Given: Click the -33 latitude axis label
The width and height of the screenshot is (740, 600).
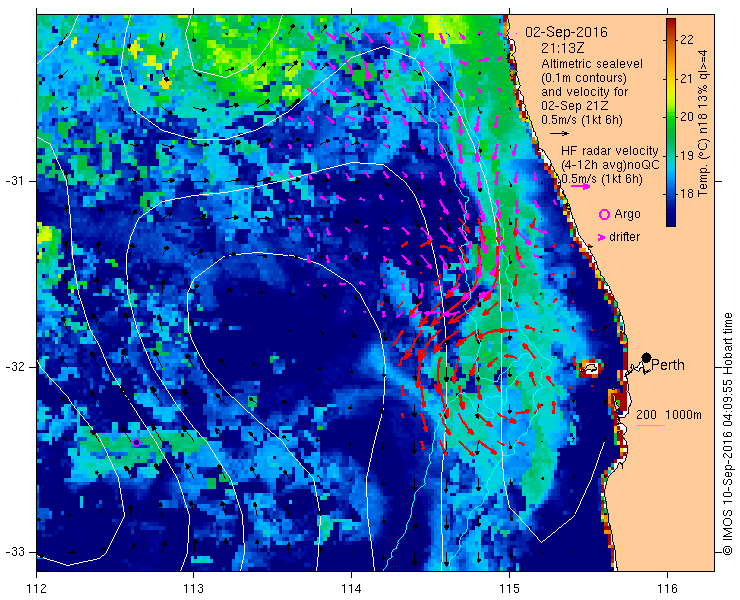Looking at the screenshot, I should point(13,552).
